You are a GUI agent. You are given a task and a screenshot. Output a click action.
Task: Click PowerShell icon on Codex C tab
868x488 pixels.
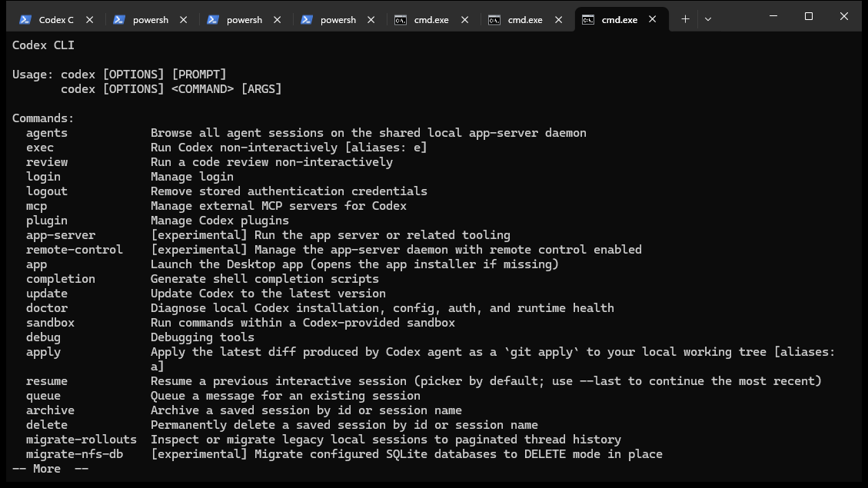click(x=25, y=19)
